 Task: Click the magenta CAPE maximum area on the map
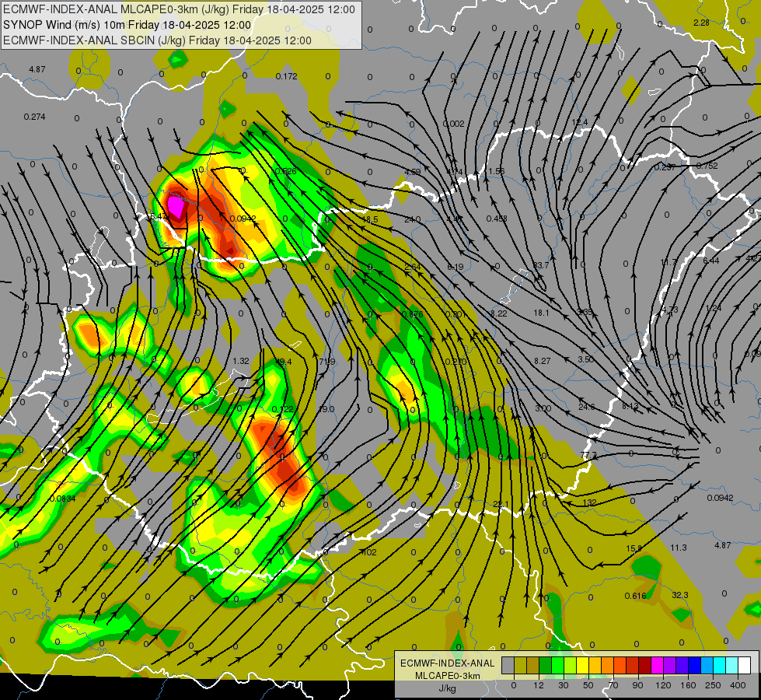(176, 206)
